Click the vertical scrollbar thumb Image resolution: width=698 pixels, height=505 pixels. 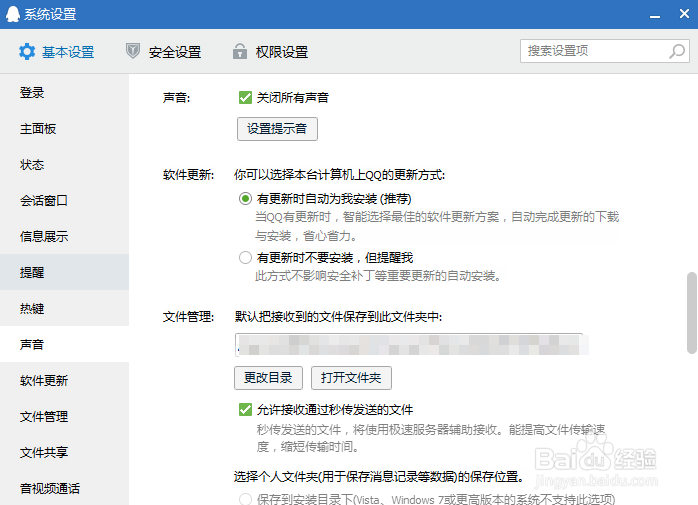692,313
